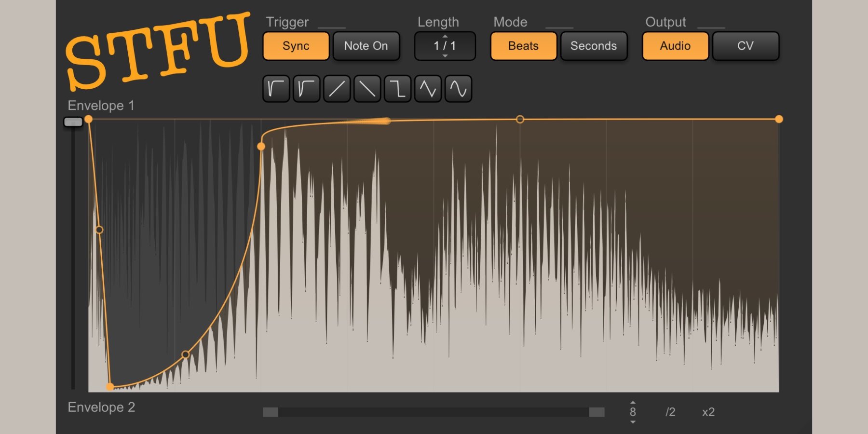Select the leftmost ducking curve shape preset
Viewport: 868px width, 434px height.
tap(276, 89)
